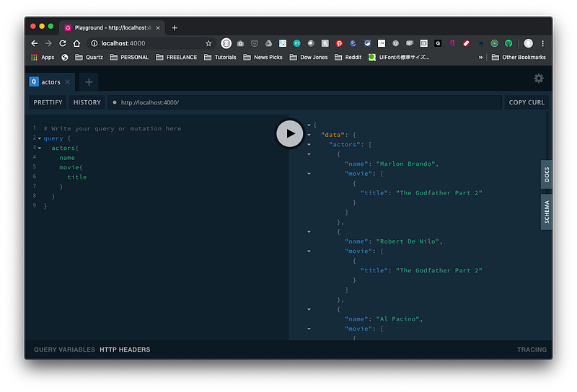Collapse the actors block on line 3

point(40,148)
